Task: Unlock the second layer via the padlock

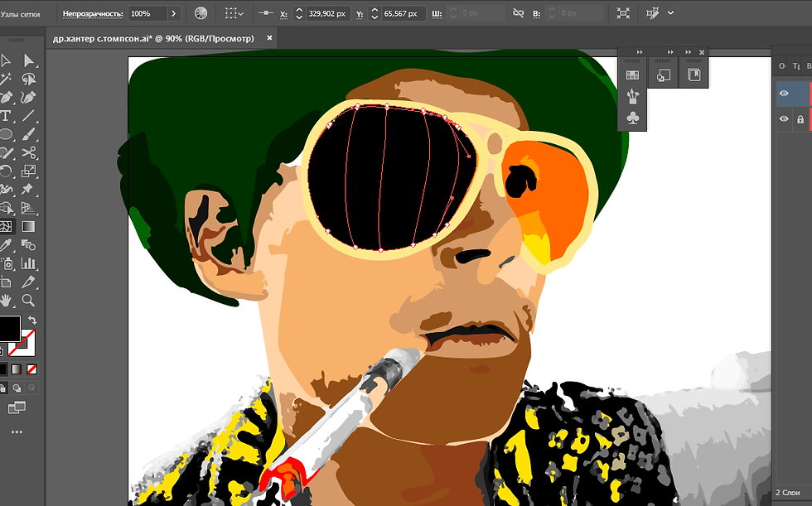Action: [x=800, y=119]
